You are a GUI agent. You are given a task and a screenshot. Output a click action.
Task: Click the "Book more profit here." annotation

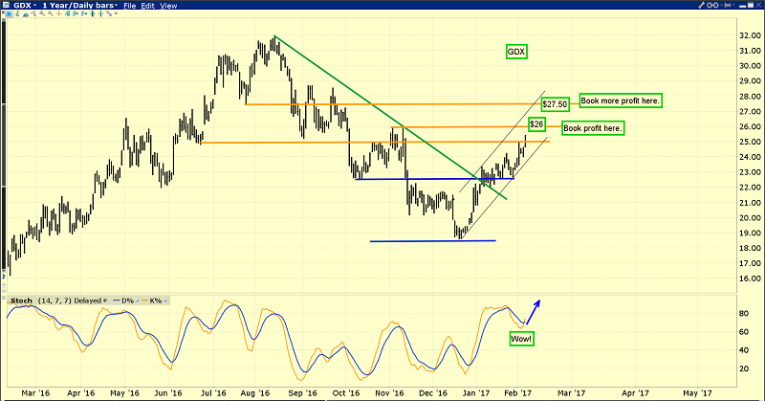coord(621,101)
